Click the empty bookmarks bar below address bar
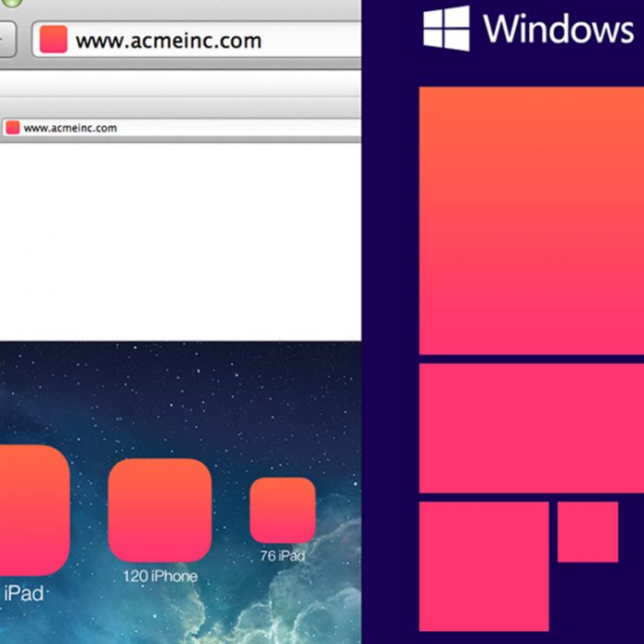Screen dimensions: 644x644 (179, 85)
